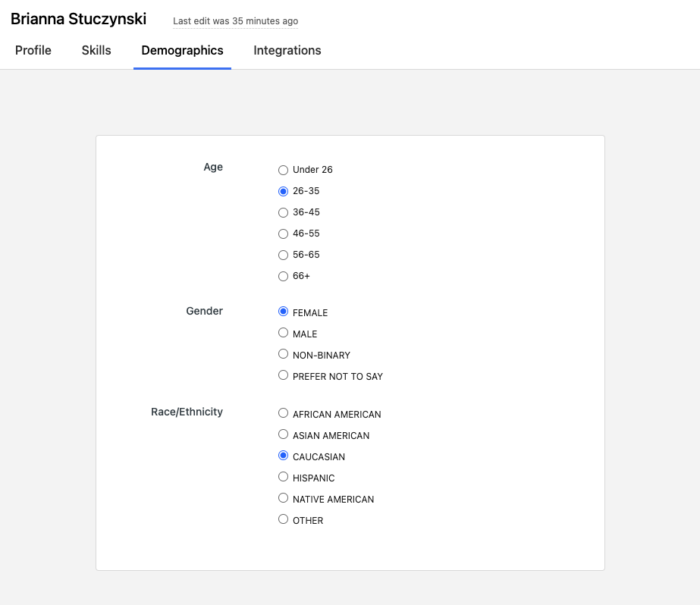The height and width of the screenshot is (605, 700).
Task: Select the HISPANIC radio button
Action: click(x=283, y=477)
